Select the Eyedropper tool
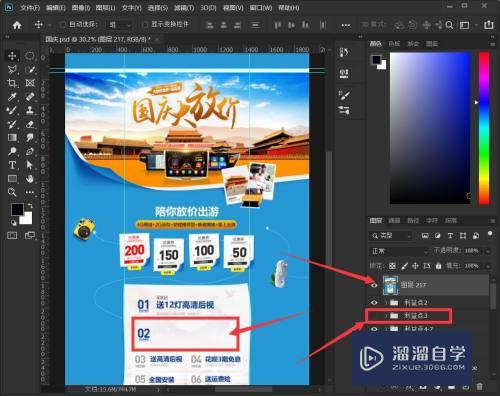500x396 pixels. pos(12,97)
